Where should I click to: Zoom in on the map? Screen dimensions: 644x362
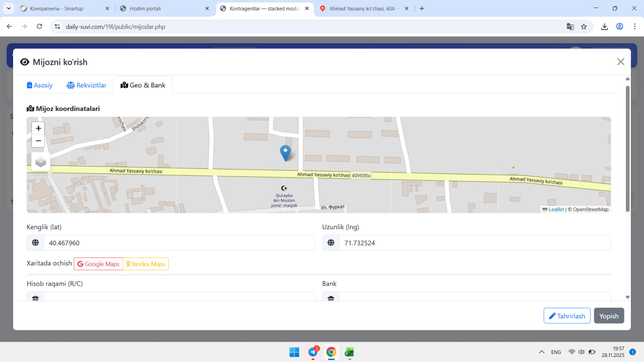(x=38, y=128)
